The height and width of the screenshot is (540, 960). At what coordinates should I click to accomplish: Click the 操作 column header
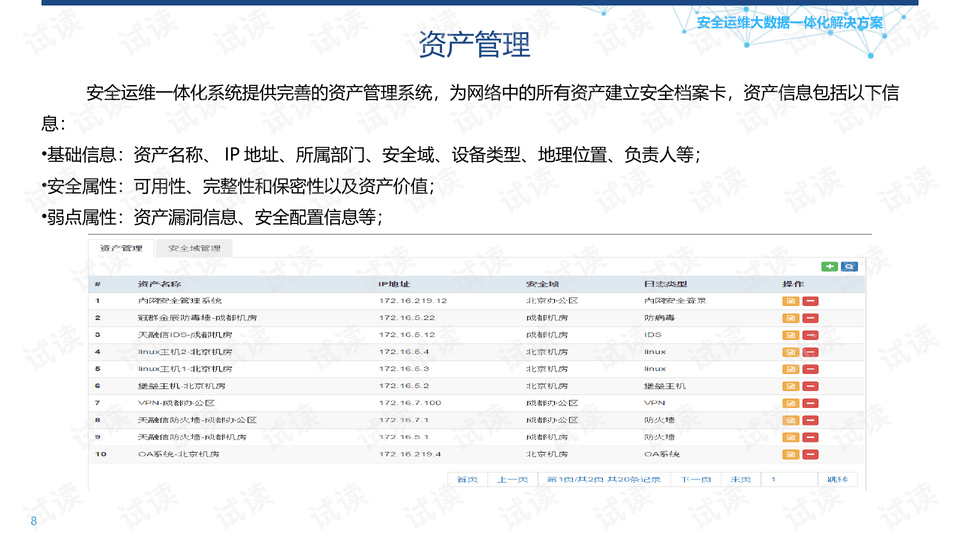point(793,284)
